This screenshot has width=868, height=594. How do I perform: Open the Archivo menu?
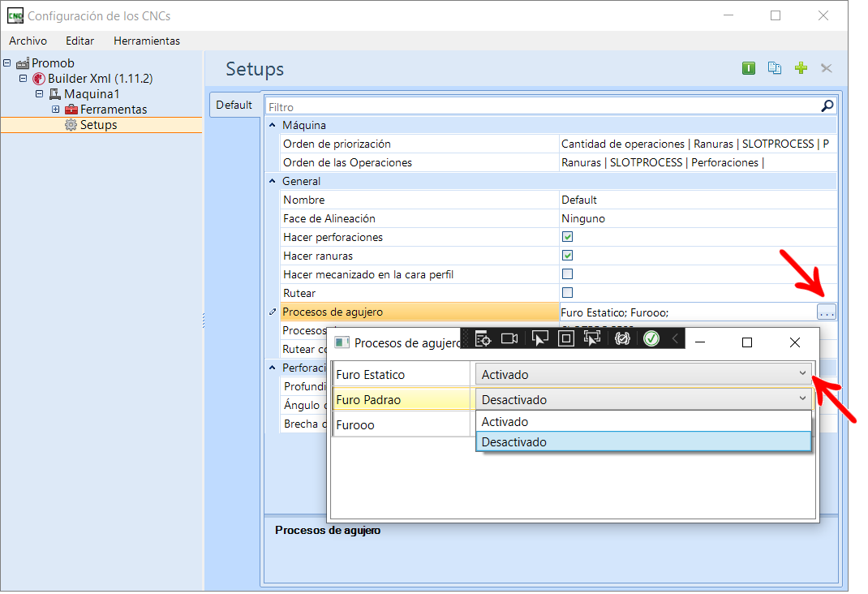pyautogui.click(x=28, y=41)
